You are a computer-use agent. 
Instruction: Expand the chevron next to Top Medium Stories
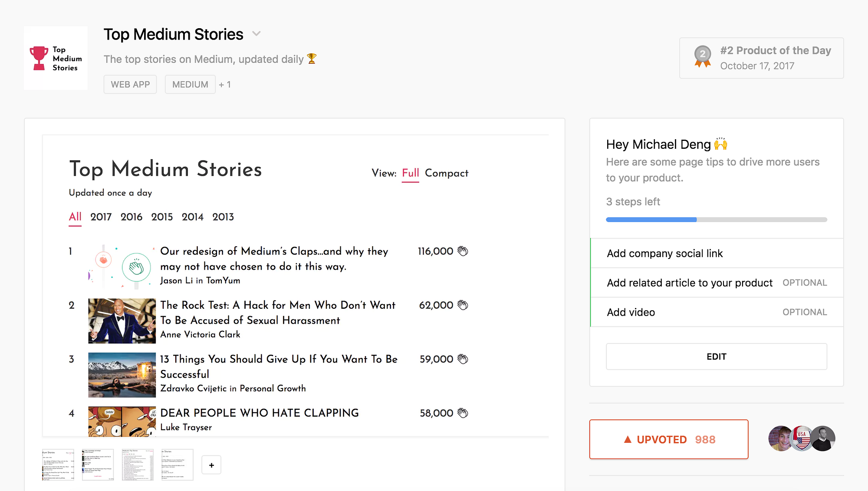(x=256, y=34)
